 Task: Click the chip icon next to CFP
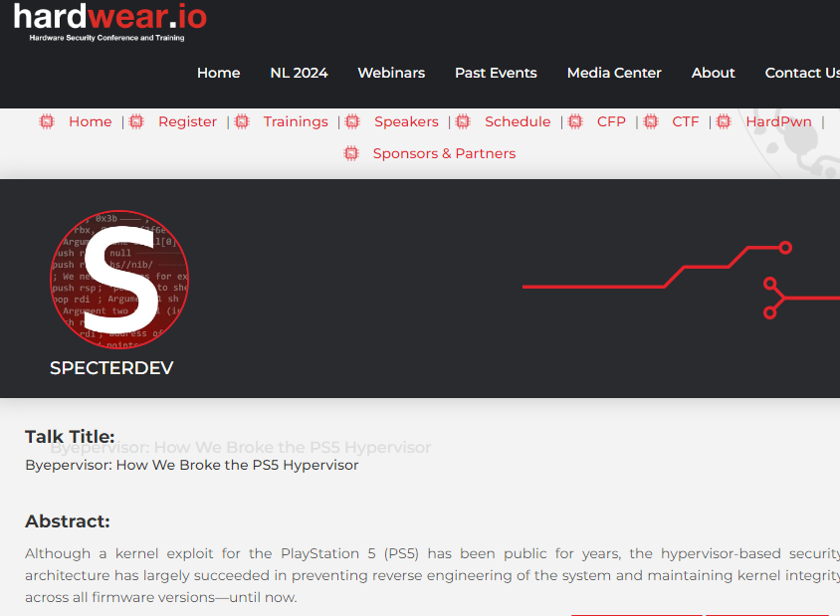click(x=574, y=121)
